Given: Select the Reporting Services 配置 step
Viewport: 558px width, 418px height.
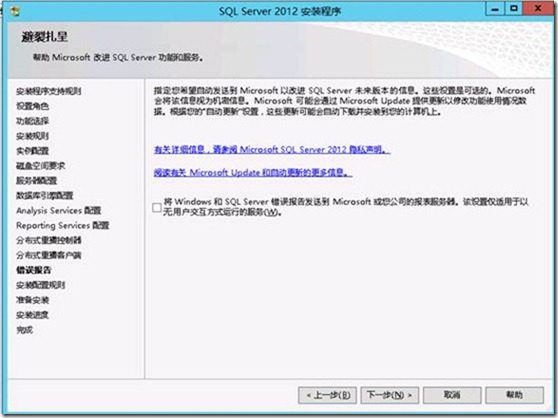Looking at the screenshot, I should point(63,226).
